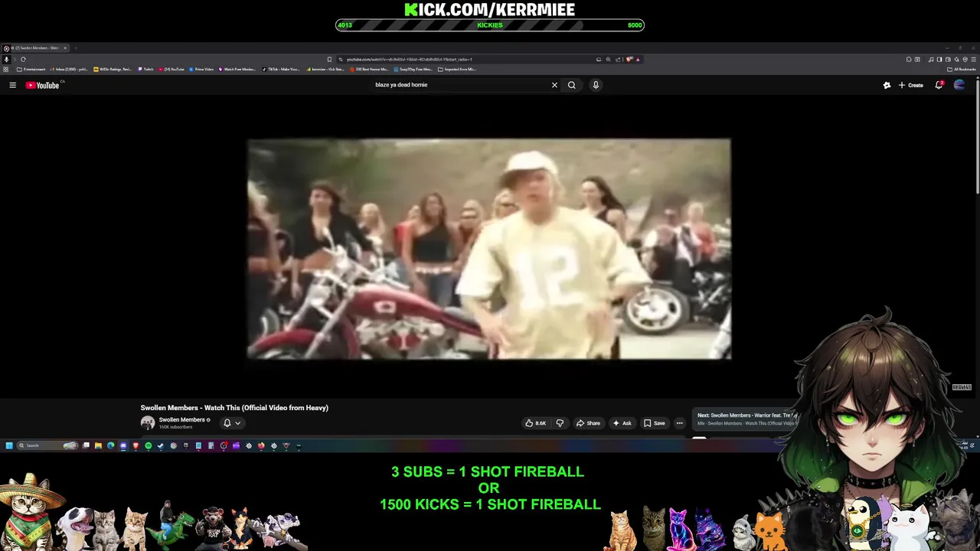Open Entertainment bookmarks folder
980x551 pixels.
(31, 69)
